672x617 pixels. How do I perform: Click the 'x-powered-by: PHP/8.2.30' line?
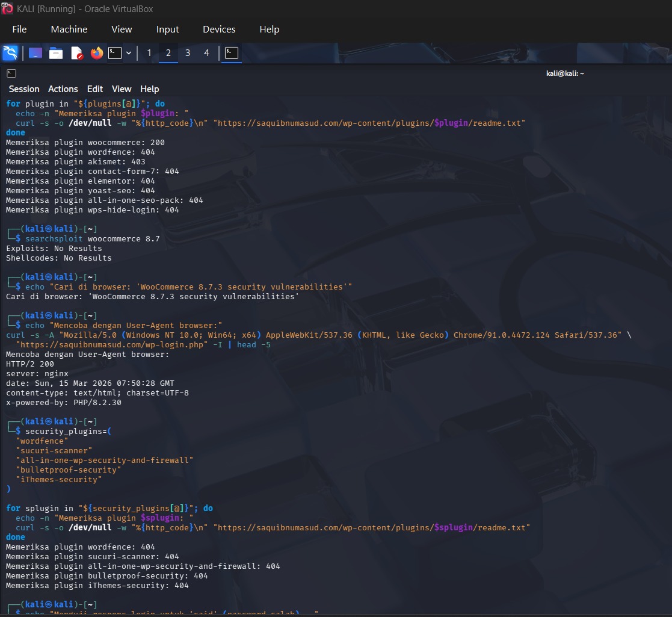click(64, 403)
